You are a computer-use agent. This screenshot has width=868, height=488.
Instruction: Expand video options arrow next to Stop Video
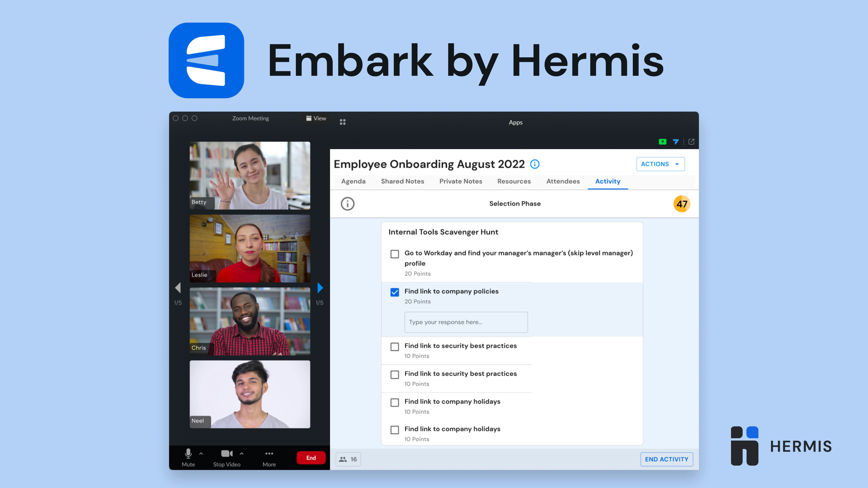pyautogui.click(x=242, y=454)
